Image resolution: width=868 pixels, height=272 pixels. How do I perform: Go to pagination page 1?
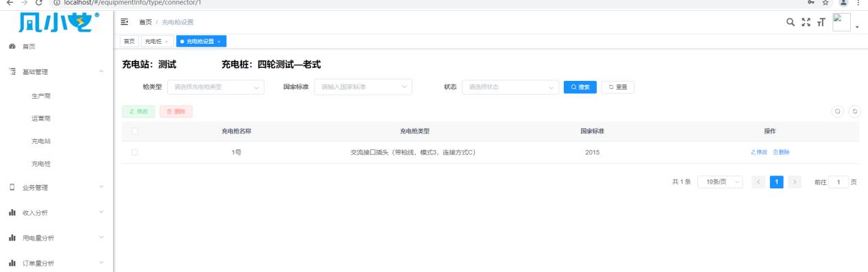coord(776,182)
